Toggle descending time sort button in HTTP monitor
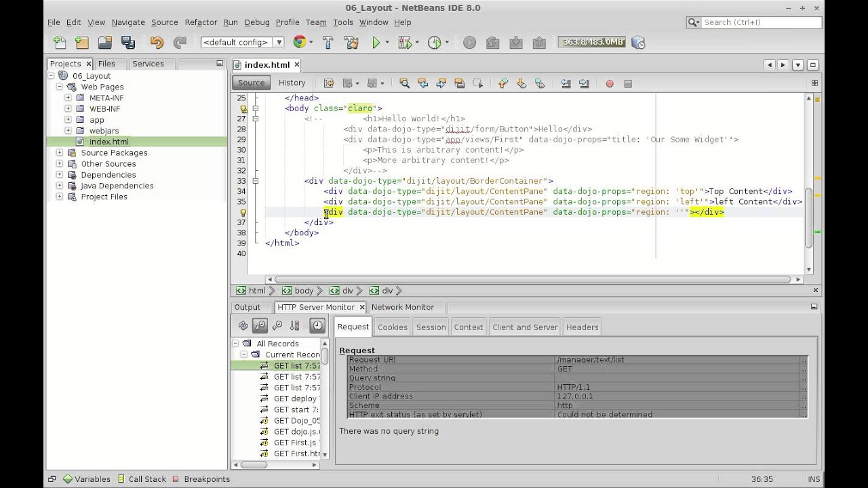The width and height of the screenshot is (868, 488). pos(260,326)
